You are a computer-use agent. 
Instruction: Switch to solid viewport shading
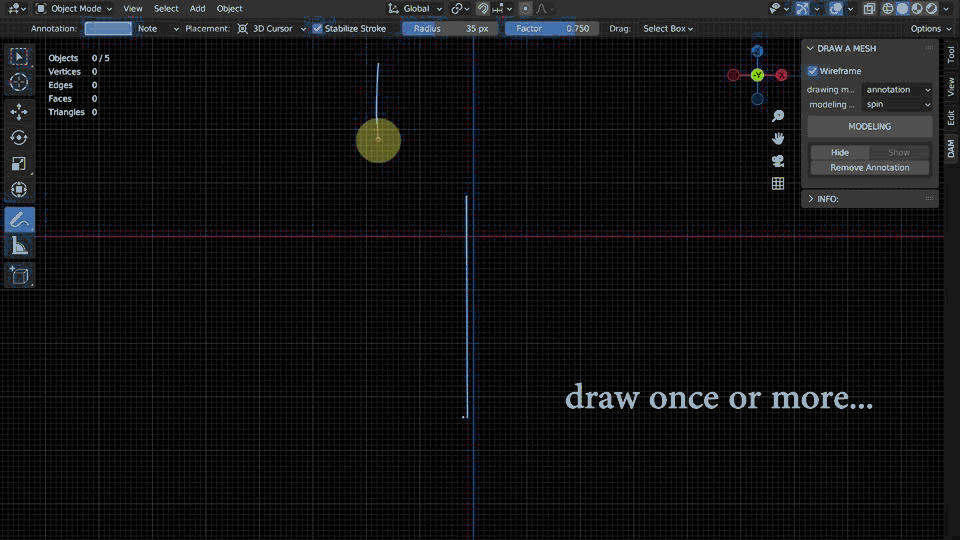click(x=902, y=9)
